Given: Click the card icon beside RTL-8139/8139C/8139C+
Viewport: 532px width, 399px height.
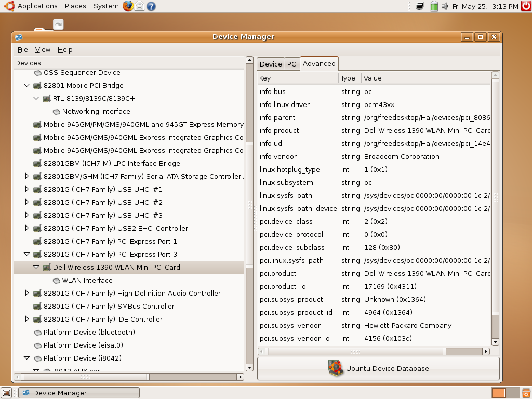Looking at the screenshot, I should [x=47, y=98].
